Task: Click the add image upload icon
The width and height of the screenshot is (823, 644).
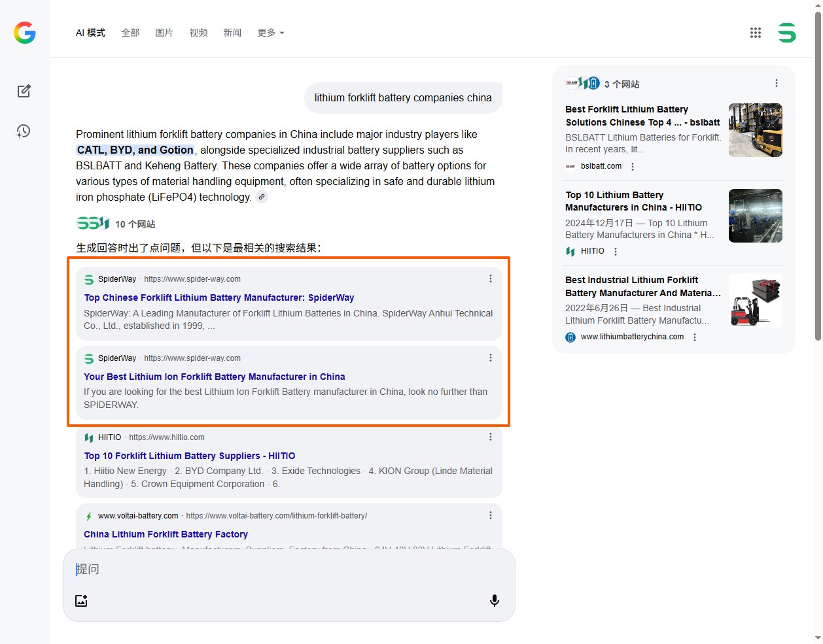Action: coord(81,600)
